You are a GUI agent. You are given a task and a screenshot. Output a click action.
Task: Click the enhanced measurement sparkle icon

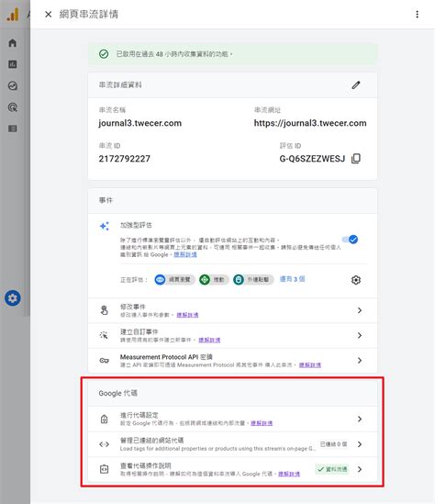[x=104, y=226]
